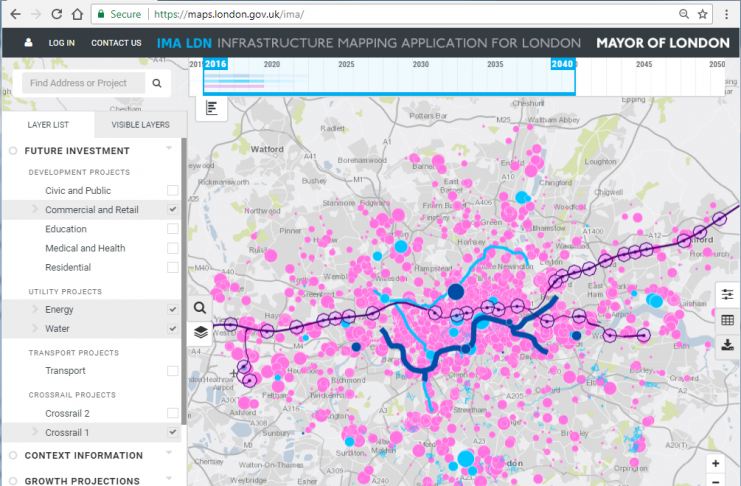Open the Chrome three-dot menu
741x486 pixels.
(x=727, y=14)
